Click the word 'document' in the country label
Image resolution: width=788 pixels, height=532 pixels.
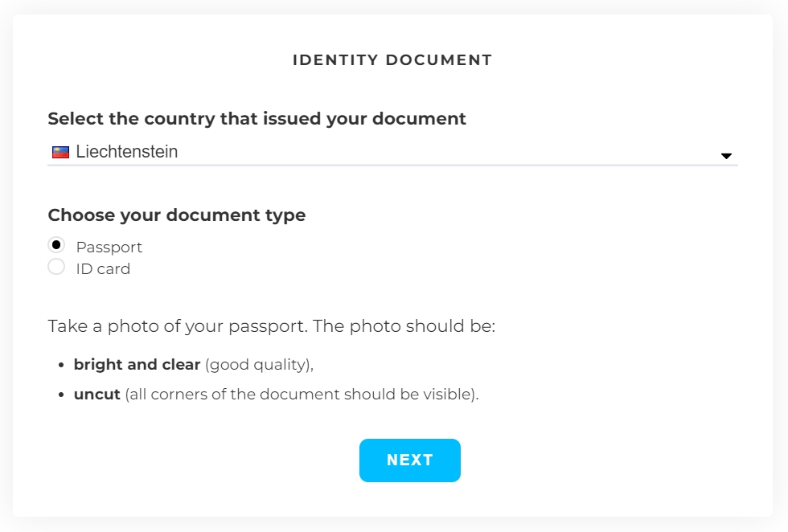(x=427, y=119)
